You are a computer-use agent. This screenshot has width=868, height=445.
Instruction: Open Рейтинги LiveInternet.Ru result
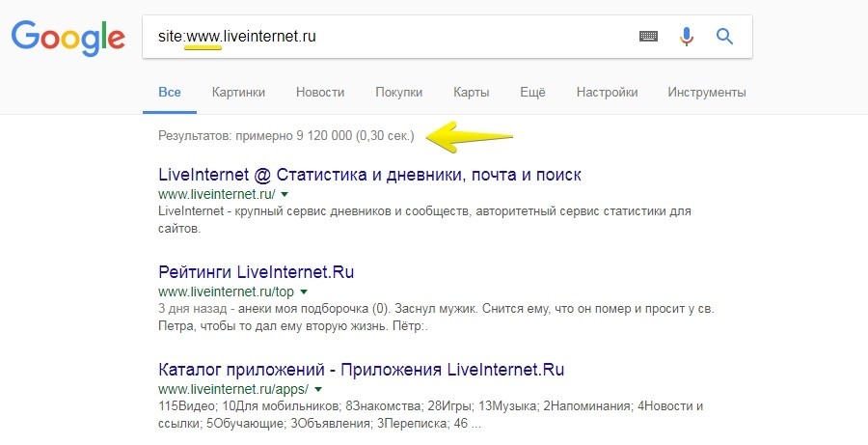(x=256, y=272)
